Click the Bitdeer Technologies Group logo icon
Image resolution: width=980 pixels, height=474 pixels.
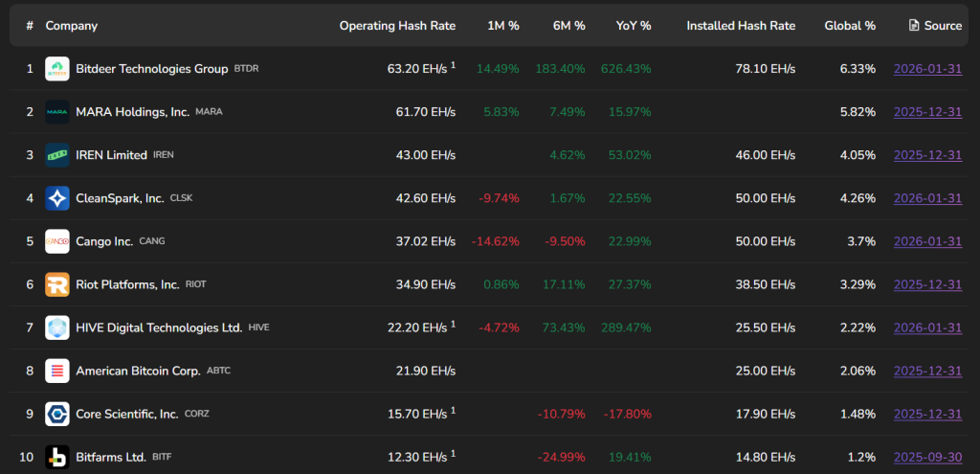57,69
